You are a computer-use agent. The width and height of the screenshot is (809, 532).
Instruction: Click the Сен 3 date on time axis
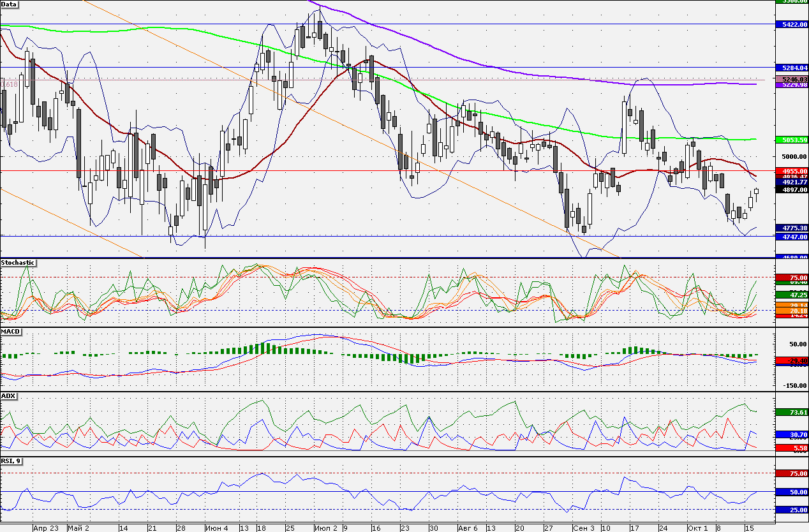[x=583, y=528]
